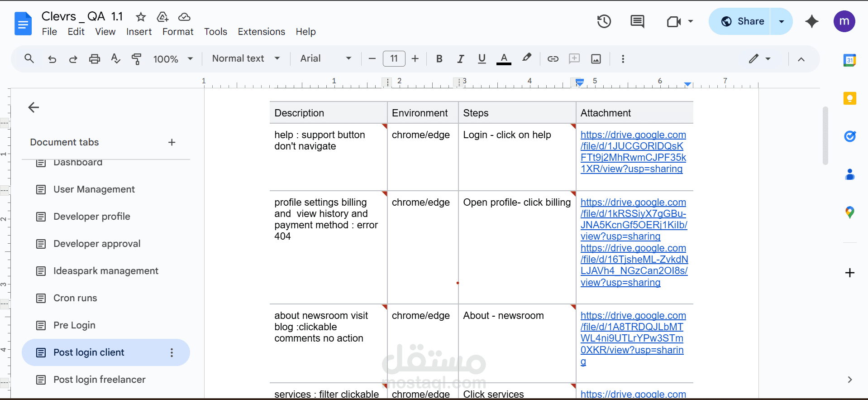Open the zoom 100% dropdown
Viewport: 868px width, 400px height.
click(x=173, y=59)
